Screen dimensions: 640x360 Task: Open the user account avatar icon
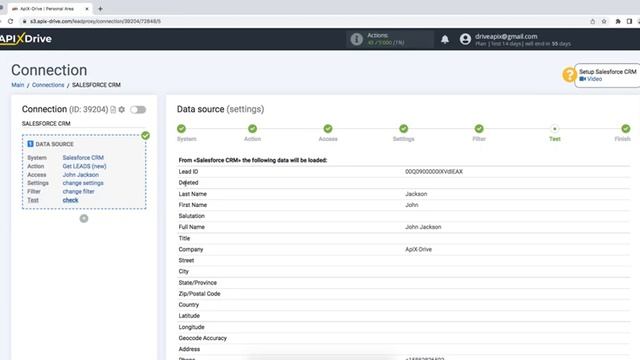(x=465, y=39)
